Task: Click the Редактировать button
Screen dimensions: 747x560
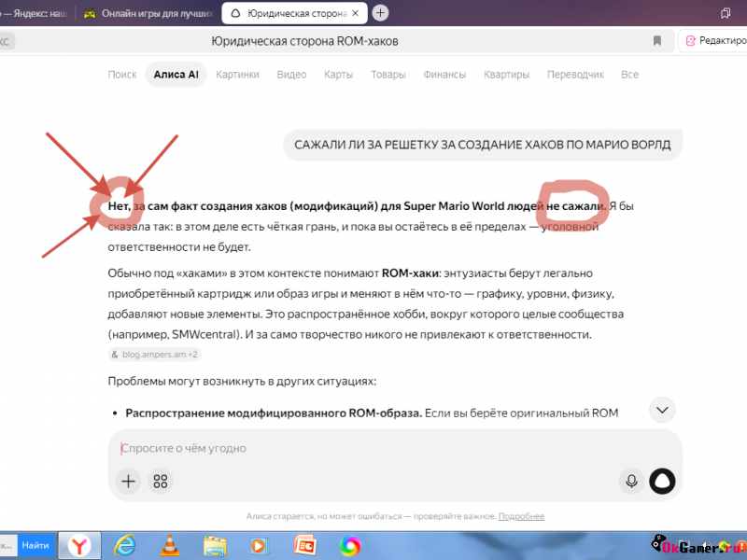Action: pos(713,41)
